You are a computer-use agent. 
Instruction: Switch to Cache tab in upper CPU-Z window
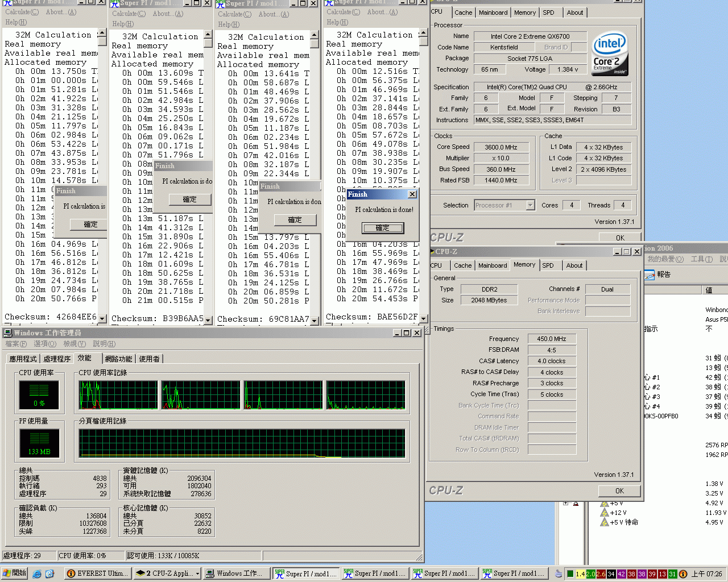463,13
